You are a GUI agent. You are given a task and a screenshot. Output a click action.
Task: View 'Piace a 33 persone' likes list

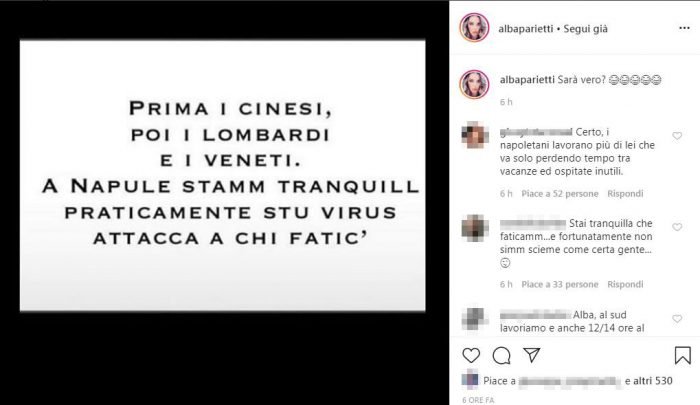coord(560,284)
